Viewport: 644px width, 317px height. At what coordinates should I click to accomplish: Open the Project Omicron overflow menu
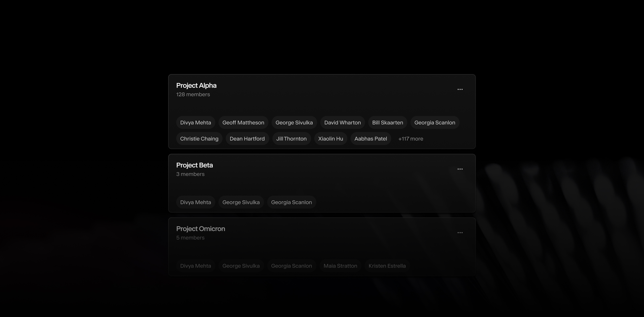pos(460,232)
